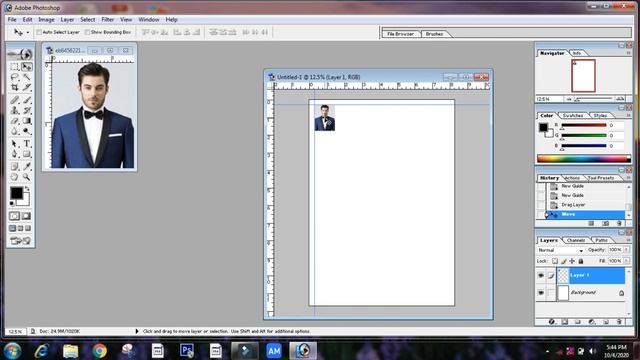Expand status bar info options arrow
This screenshot has width=640, height=360.
click(x=137, y=331)
